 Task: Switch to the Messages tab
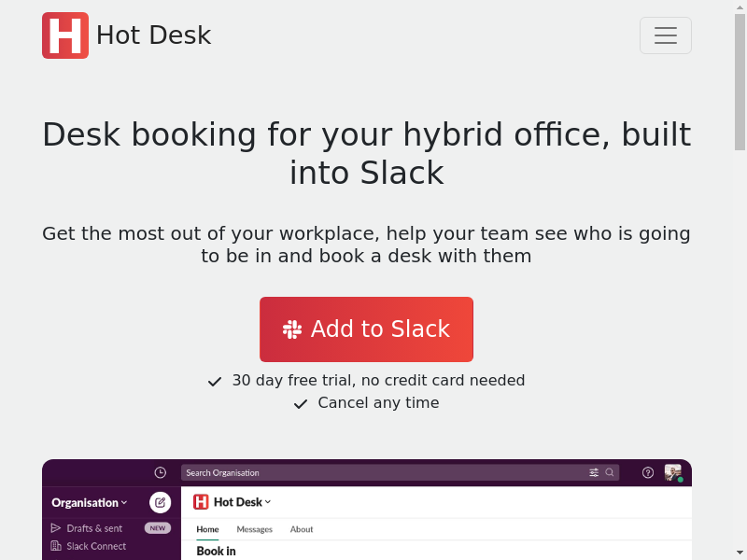[254, 529]
